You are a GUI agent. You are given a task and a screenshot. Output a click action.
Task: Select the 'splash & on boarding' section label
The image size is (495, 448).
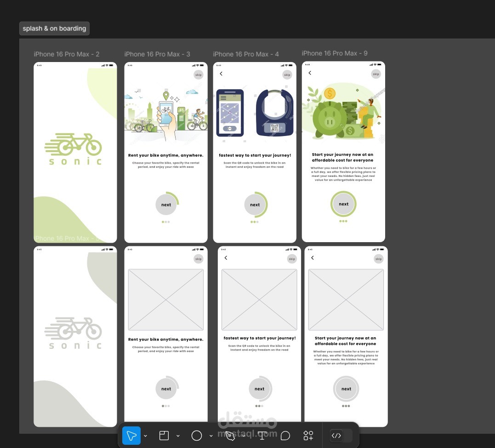54,28
